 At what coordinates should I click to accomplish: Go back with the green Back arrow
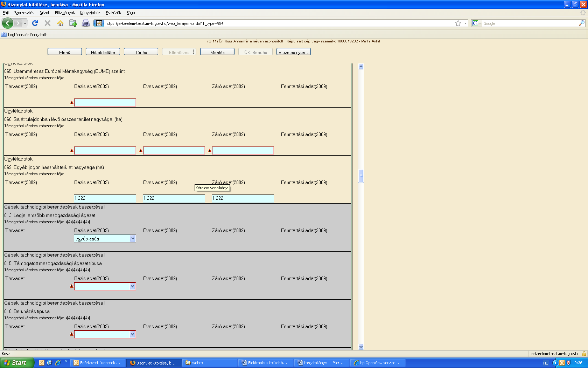[8, 23]
